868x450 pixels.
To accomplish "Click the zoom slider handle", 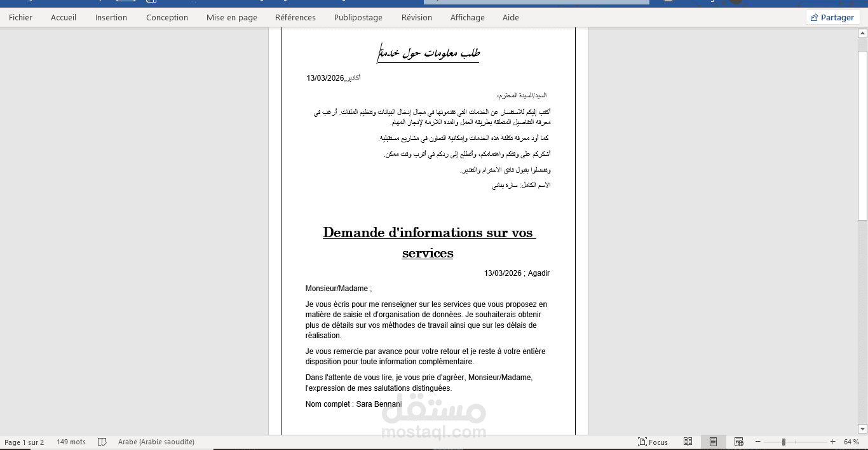I will 784,442.
